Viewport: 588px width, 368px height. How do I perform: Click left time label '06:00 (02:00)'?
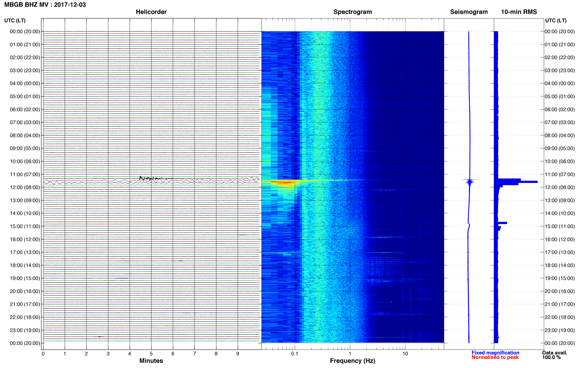click(x=25, y=109)
